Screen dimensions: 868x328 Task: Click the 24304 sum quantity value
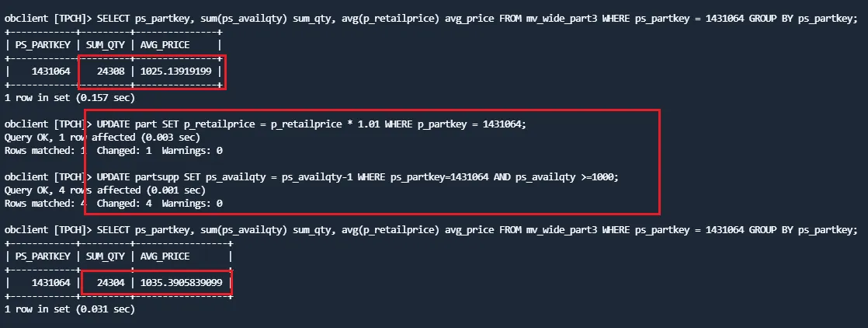click(111, 283)
